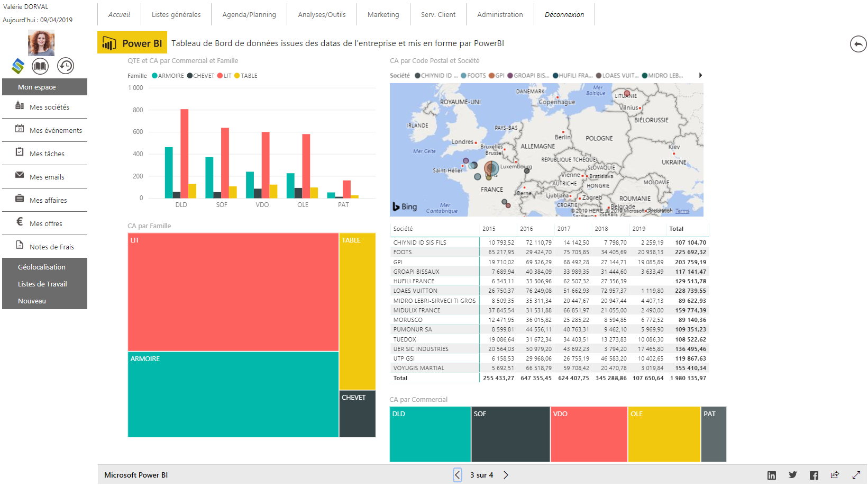This screenshot has width=868, height=485.
Task: Open the Marketing menu
Action: pos(383,14)
